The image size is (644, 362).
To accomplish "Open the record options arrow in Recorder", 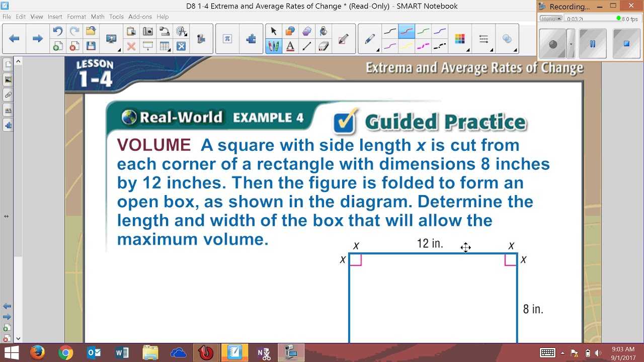I will (x=571, y=44).
